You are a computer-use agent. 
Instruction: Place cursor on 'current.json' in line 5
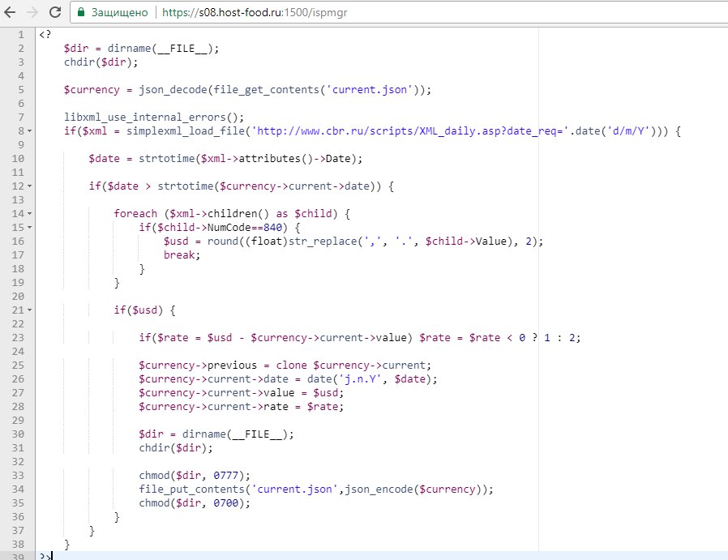pyautogui.click(x=370, y=89)
